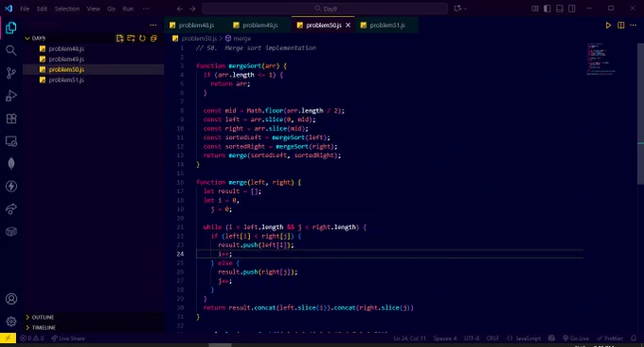The image size is (644, 347).
Task: Select problem50.js in Explorer
Action: pos(94,69)
